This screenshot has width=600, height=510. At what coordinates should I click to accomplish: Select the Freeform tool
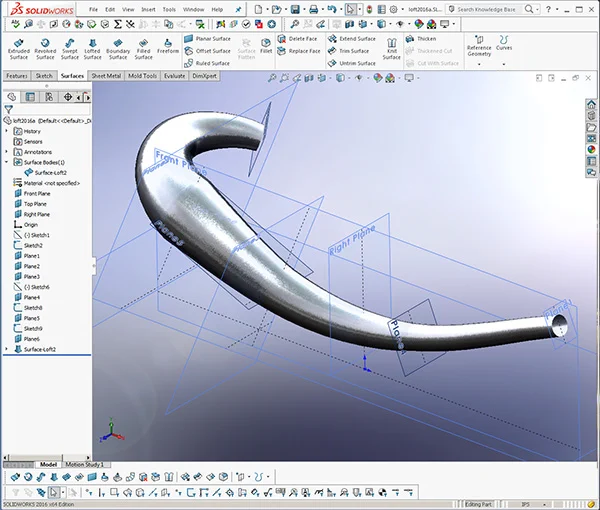click(x=168, y=46)
